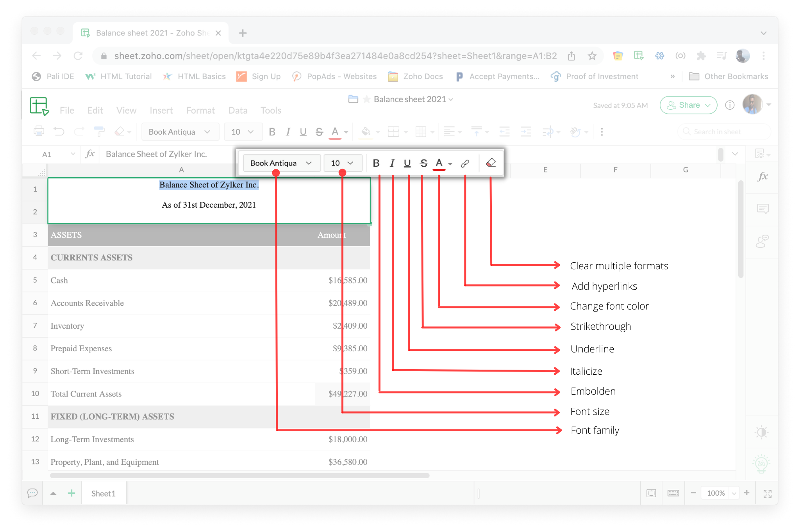Image resolution: width=800 pixels, height=532 pixels.
Task: Click the print icon in main toolbar
Action: [x=39, y=132]
